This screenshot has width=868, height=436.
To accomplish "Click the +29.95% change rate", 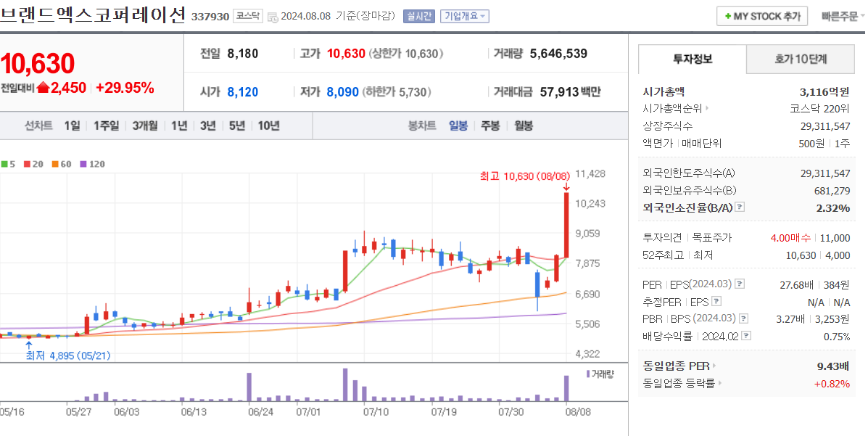I will click(x=125, y=88).
